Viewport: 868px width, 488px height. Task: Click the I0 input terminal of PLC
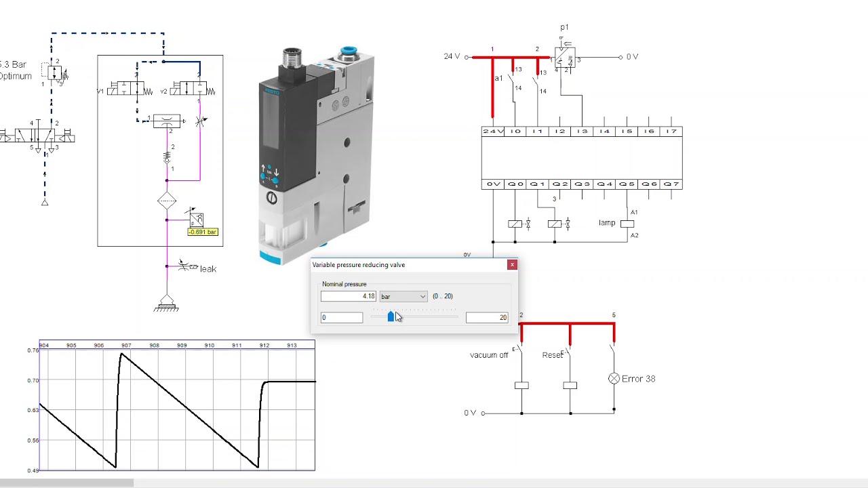point(515,131)
